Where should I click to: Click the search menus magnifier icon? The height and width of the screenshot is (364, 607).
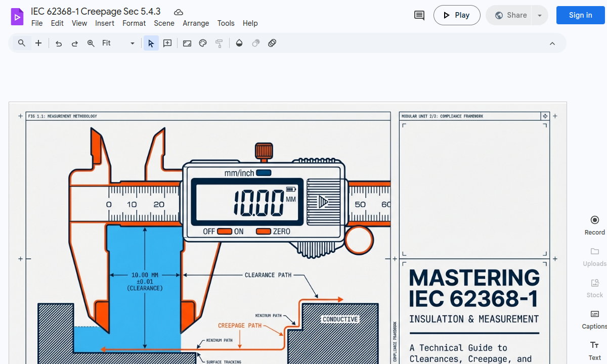22,43
